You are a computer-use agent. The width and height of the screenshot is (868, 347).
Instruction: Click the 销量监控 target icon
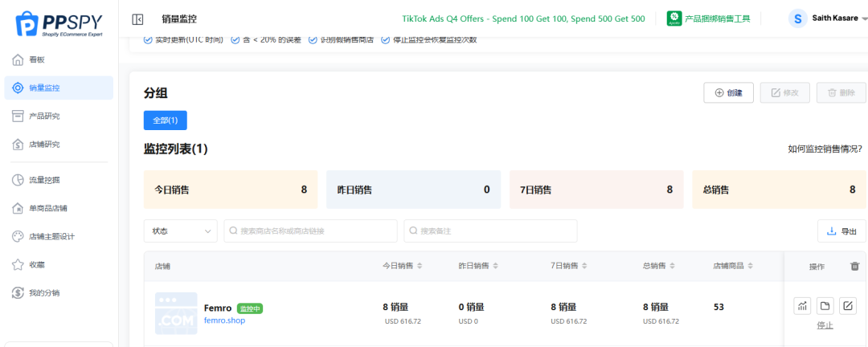click(x=18, y=88)
